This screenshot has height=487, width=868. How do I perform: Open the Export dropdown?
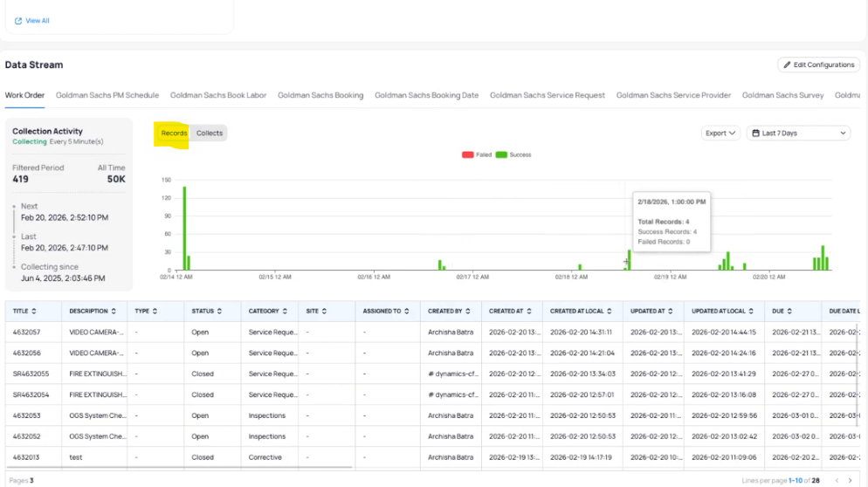(x=720, y=134)
